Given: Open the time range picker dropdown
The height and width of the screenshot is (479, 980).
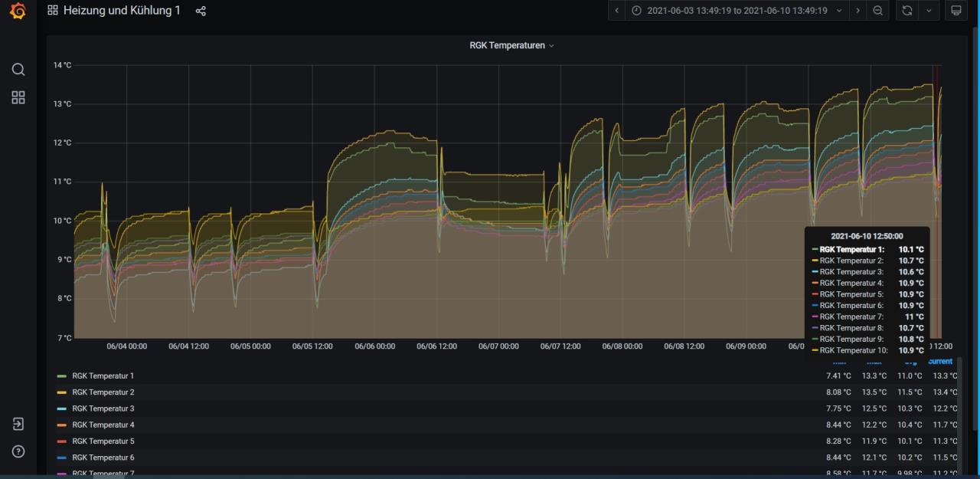Looking at the screenshot, I should pos(737,11).
